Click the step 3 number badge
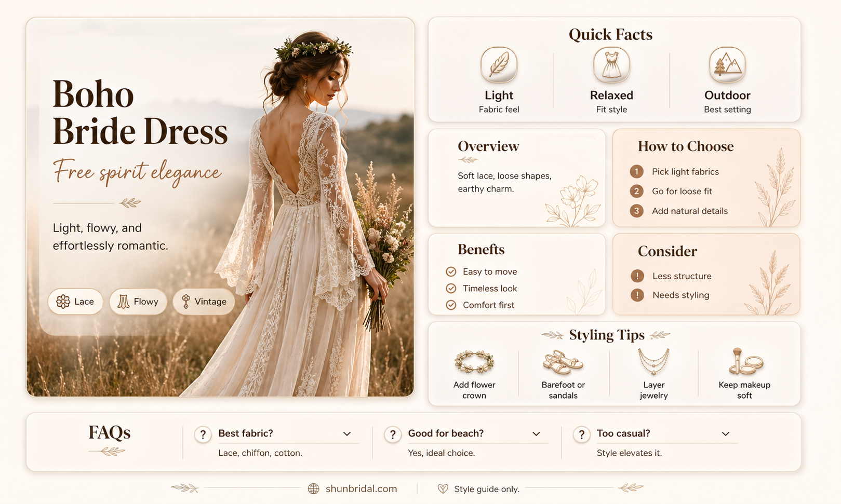Screen dimensions: 841x504 click(x=636, y=211)
